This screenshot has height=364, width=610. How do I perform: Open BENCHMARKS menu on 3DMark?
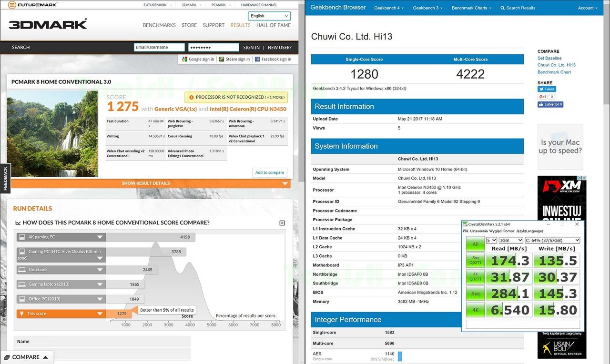(159, 25)
